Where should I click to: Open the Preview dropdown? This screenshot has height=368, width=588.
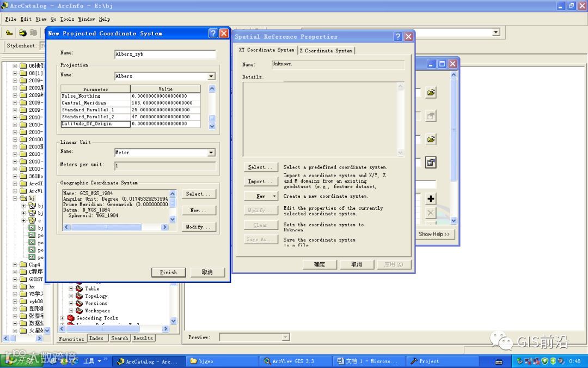[285, 337]
